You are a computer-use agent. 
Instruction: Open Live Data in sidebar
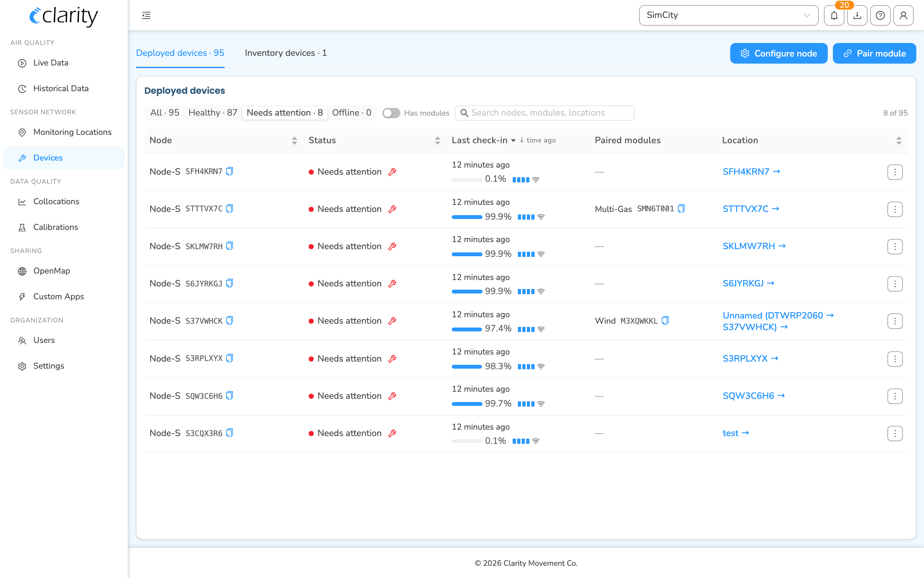click(64, 63)
